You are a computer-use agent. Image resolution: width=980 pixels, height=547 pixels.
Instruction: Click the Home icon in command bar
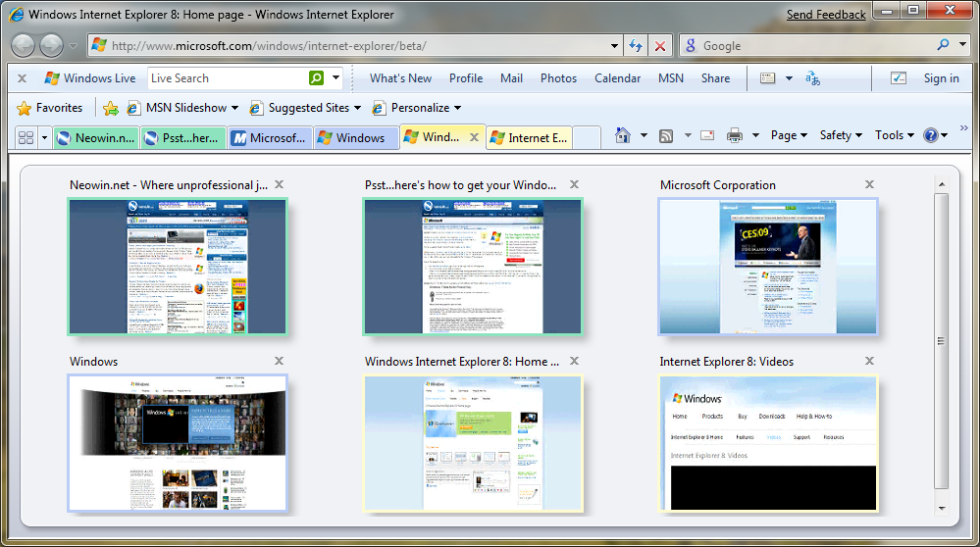623,135
